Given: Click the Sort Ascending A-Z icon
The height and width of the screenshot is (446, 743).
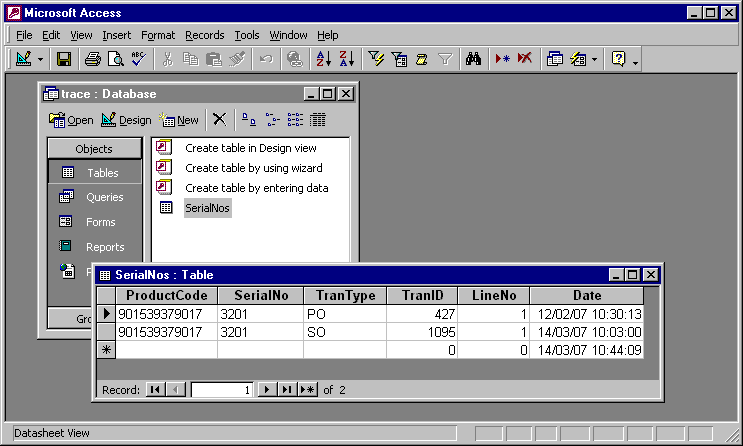Looking at the screenshot, I should pyautogui.click(x=324, y=59).
